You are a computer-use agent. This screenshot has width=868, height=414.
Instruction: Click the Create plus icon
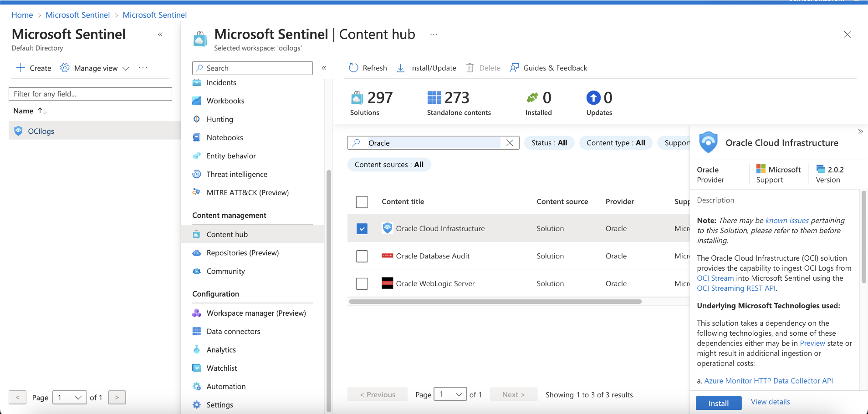tap(20, 68)
